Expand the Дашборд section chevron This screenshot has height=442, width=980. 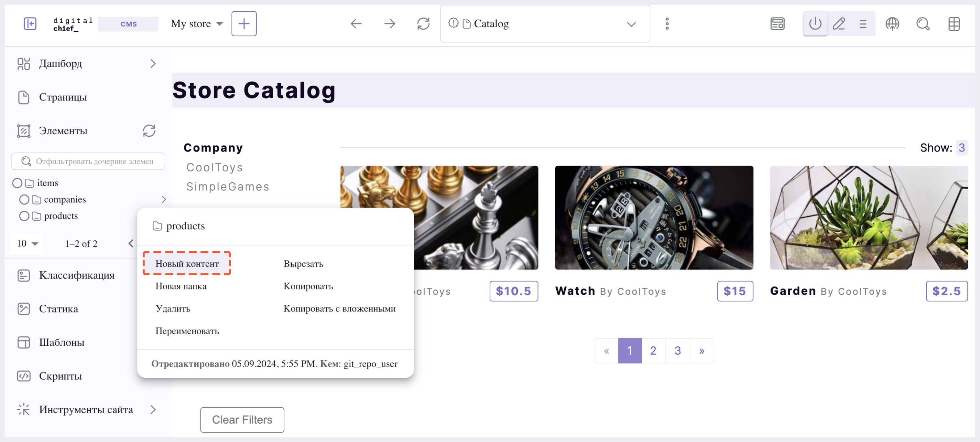point(153,63)
